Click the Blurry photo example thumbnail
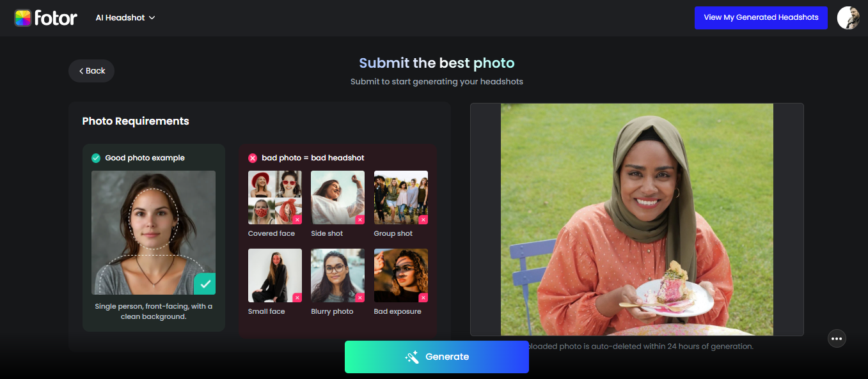The width and height of the screenshot is (868, 379). (x=337, y=275)
